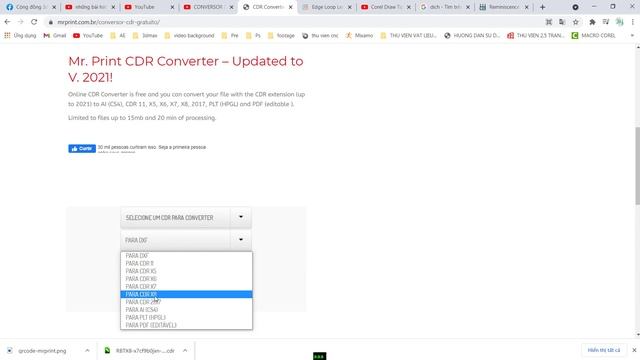Screen dimensions: 640x360
Task: Pick PARA CDR 2017 from list
Action: 187,302
